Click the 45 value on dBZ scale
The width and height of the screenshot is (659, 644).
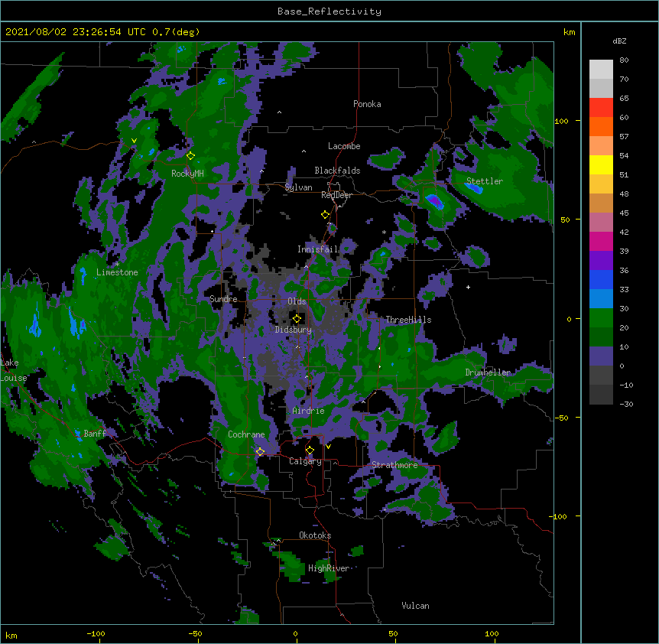point(624,213)
